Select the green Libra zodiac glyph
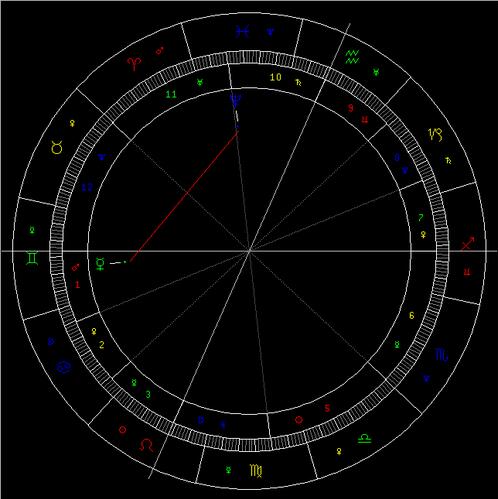The width and height of the screenshot is (498, 499). point(364,438)
